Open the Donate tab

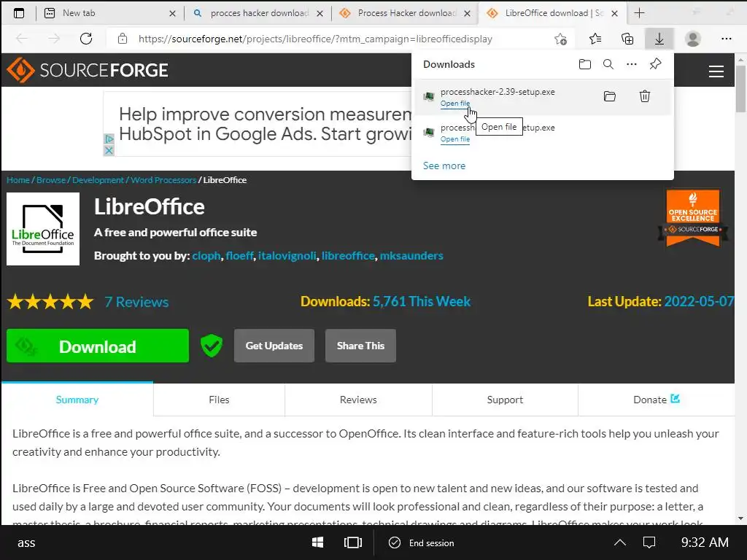(x=656, y=400)
